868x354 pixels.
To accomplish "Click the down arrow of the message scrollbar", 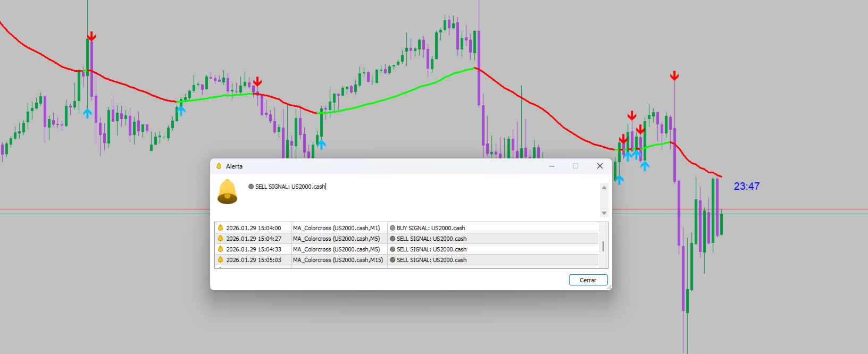I will pos(604,213).
